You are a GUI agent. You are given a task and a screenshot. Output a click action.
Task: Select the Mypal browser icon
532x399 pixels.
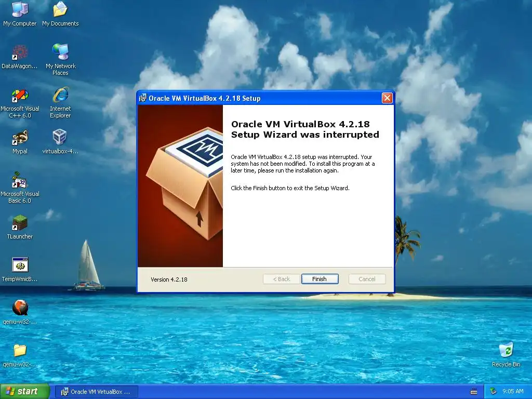pyautogui.click(x=20, y=142)
